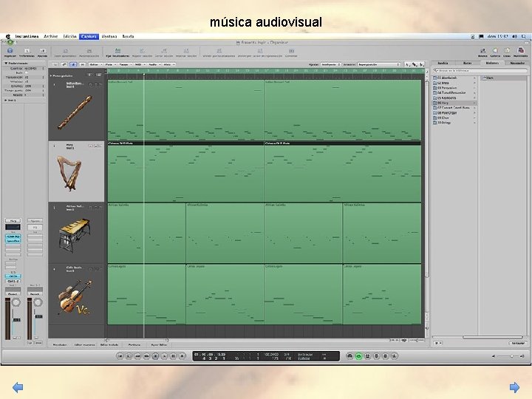Click the Out 1-2 output button

click(13, 281)
